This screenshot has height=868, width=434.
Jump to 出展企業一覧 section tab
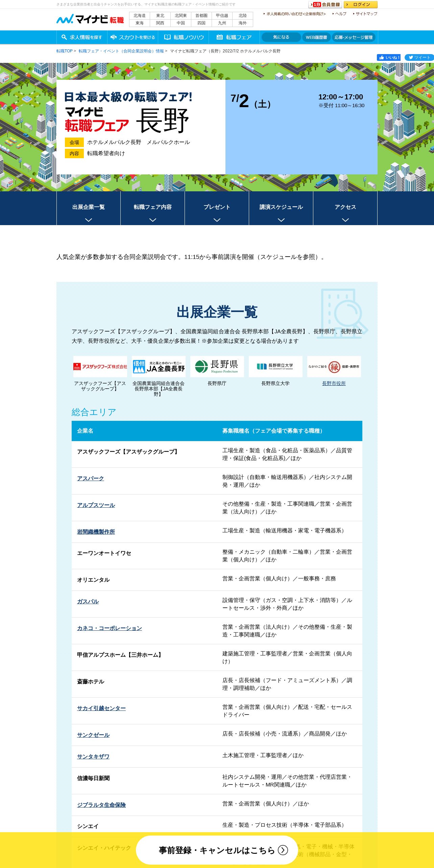click(89, 208)
